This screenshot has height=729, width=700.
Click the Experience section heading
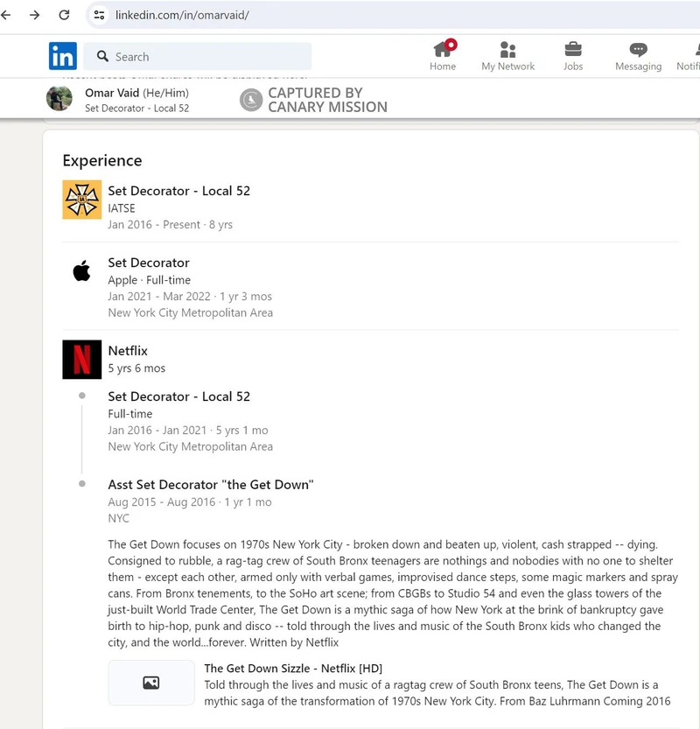click(x=102, y=160)
